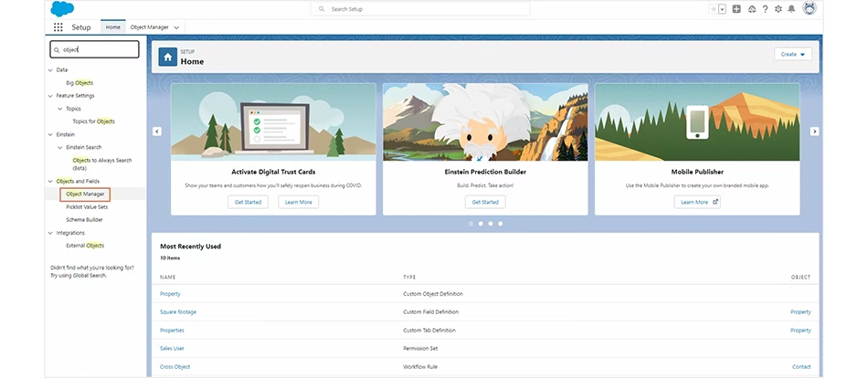Screen dimensions: 868x378
Task: Click Get Started under Einstein Prediction Builder
Action: (x=485, y=202)
